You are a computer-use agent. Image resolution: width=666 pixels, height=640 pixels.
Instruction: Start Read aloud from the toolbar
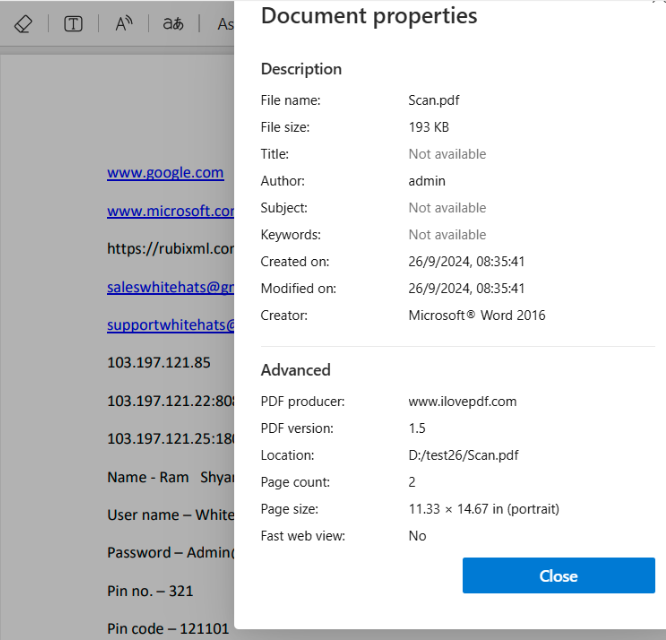(x=124, y=24)
